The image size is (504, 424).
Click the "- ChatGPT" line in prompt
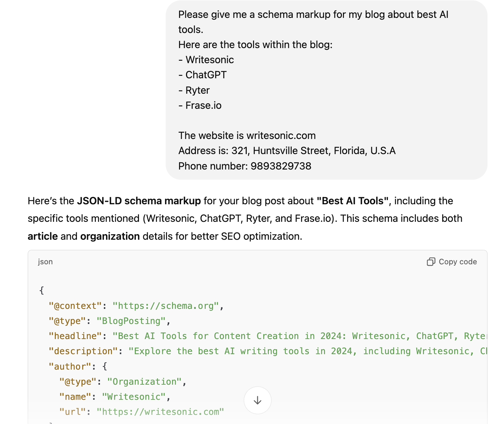tap(203, 75)
